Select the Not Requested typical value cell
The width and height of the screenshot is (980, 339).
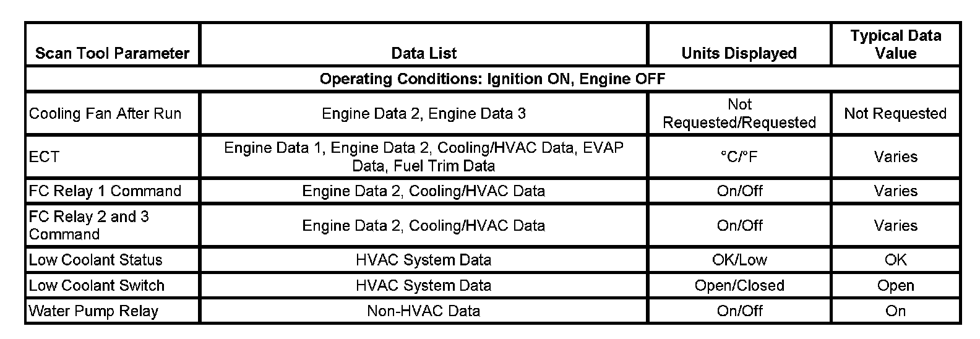pos(895,114)
